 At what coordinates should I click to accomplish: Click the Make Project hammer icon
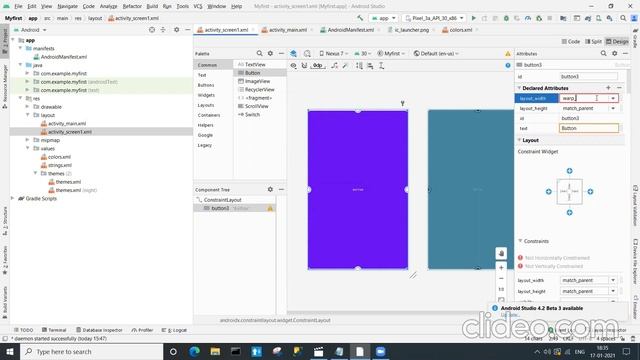[x=360, y=18]
